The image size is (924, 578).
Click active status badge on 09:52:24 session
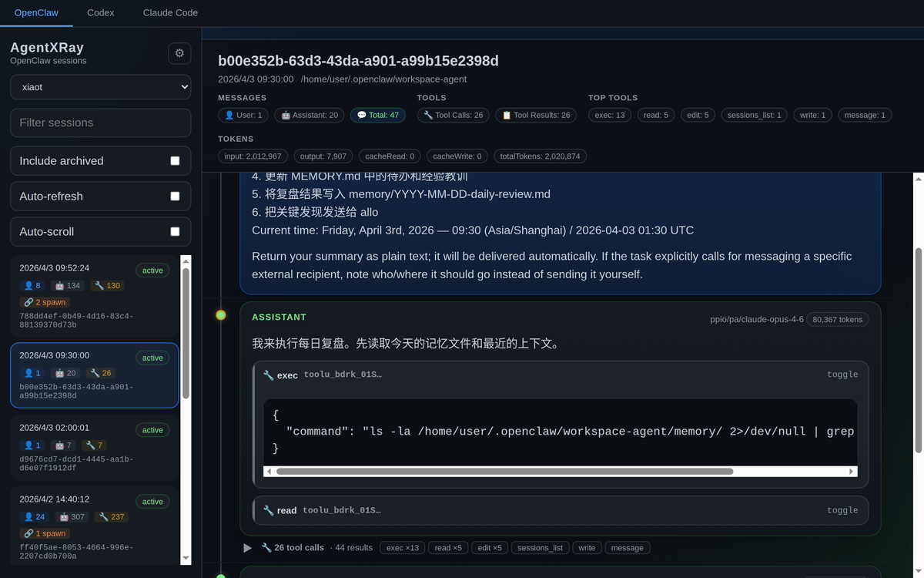tap(152, 271)
